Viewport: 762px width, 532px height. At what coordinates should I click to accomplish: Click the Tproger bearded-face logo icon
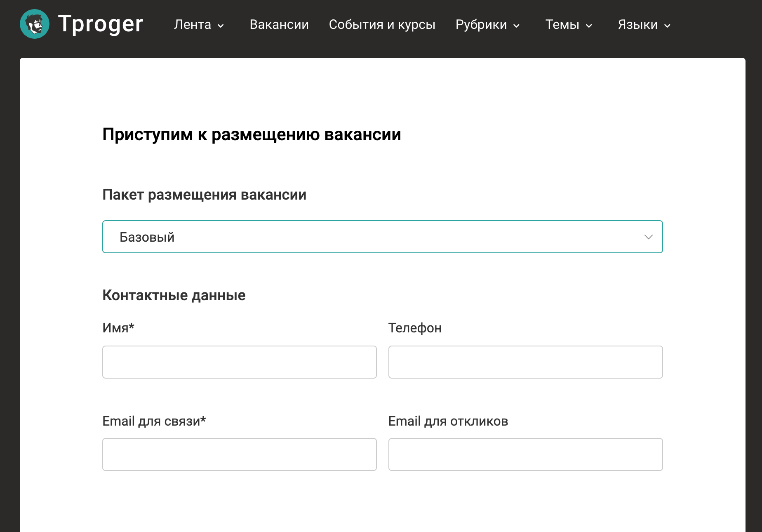(35, 24)
